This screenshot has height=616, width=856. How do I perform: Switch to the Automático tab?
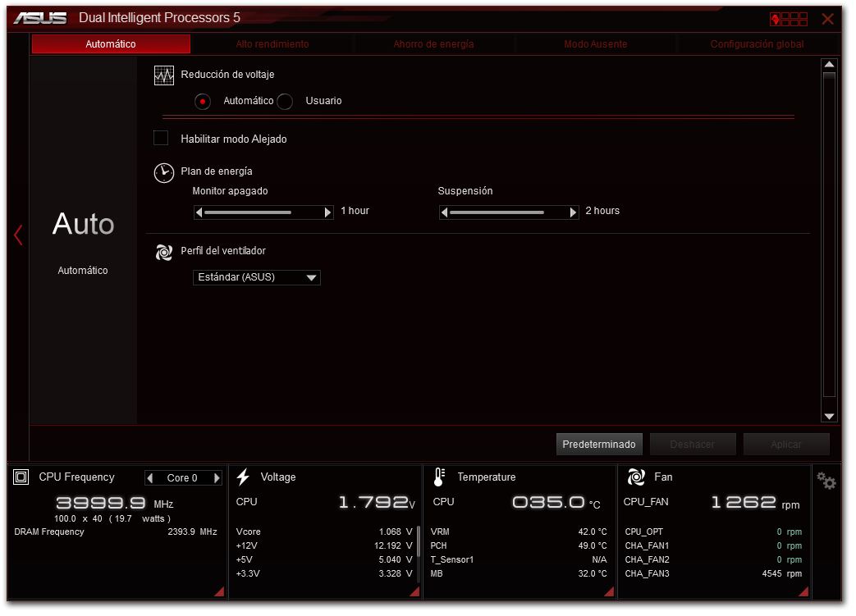[111, 44]
